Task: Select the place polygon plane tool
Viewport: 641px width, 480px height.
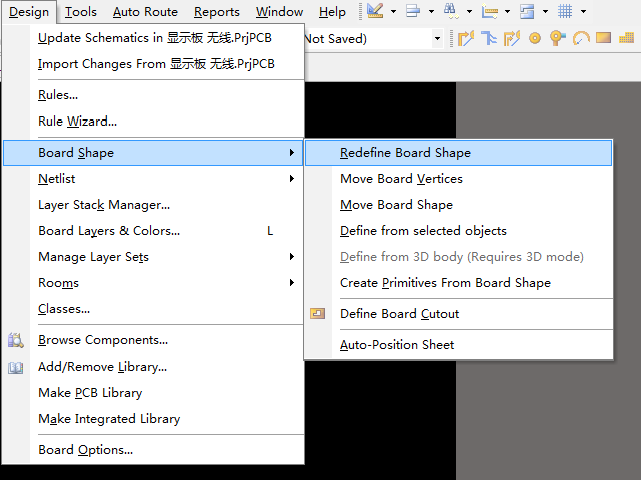Action: (x=626, y=38)
